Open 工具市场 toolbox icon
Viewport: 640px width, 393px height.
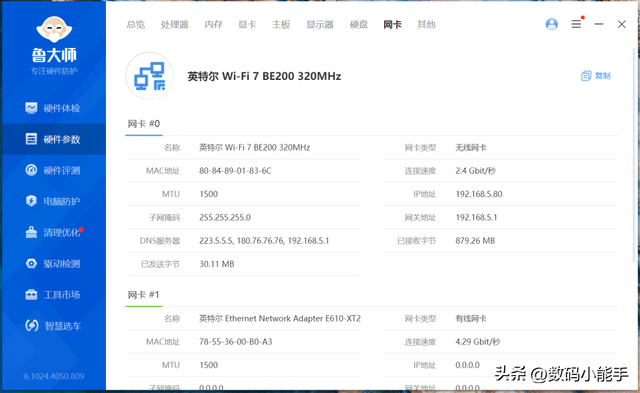31,295
